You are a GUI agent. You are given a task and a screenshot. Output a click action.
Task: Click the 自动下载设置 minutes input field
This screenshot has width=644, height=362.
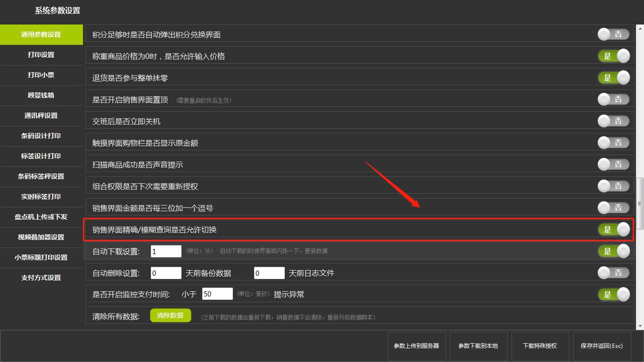click(x=166, y=251)
